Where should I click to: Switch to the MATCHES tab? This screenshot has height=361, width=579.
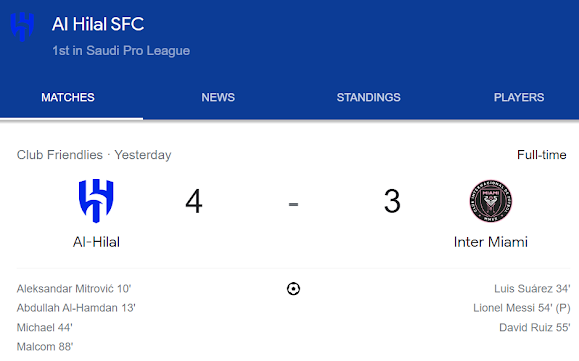click(x=68, y=97)
